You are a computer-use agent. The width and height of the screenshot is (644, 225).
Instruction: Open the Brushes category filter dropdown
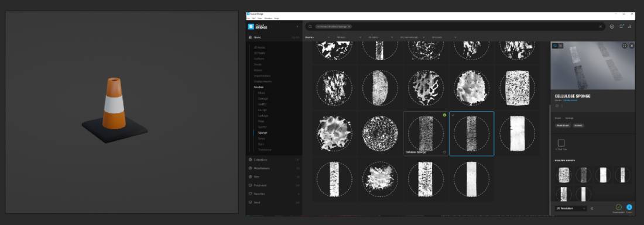pyautogui.click(x=317, y=37)
